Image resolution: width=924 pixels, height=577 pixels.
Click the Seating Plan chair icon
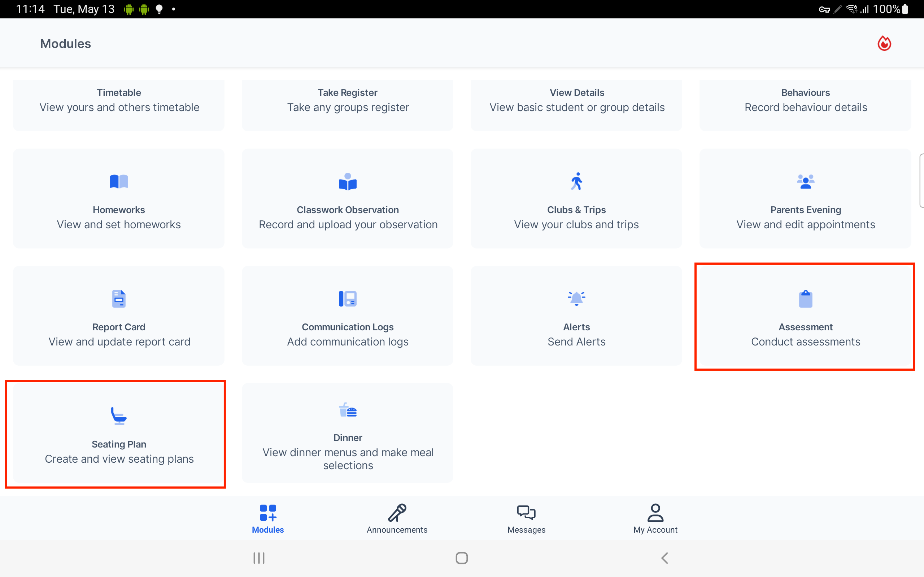(x=119, y=415)
